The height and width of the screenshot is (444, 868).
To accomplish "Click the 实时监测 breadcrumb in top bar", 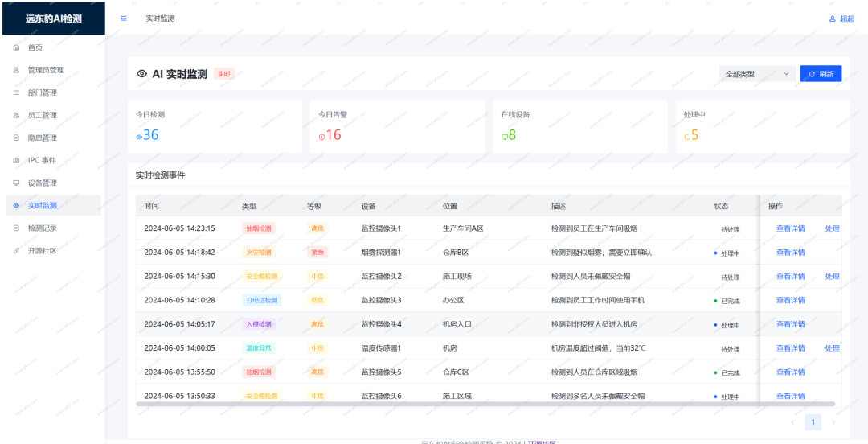I will click(161, 18).
